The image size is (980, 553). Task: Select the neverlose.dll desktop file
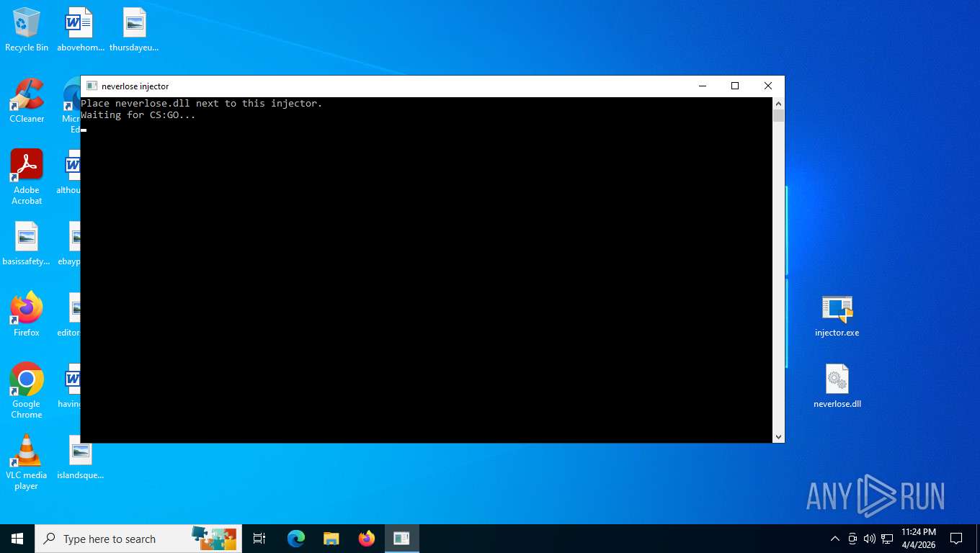coord(837,387)
